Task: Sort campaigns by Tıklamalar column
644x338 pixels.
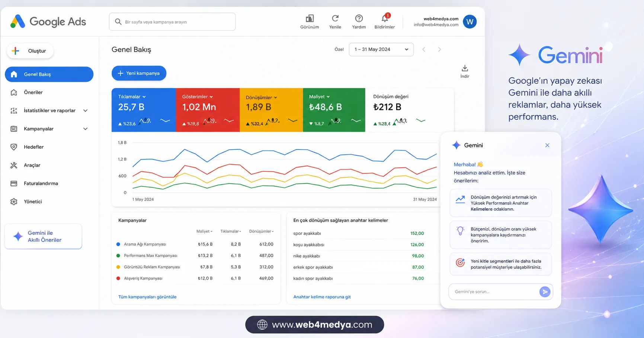Action: click(231, 231)
